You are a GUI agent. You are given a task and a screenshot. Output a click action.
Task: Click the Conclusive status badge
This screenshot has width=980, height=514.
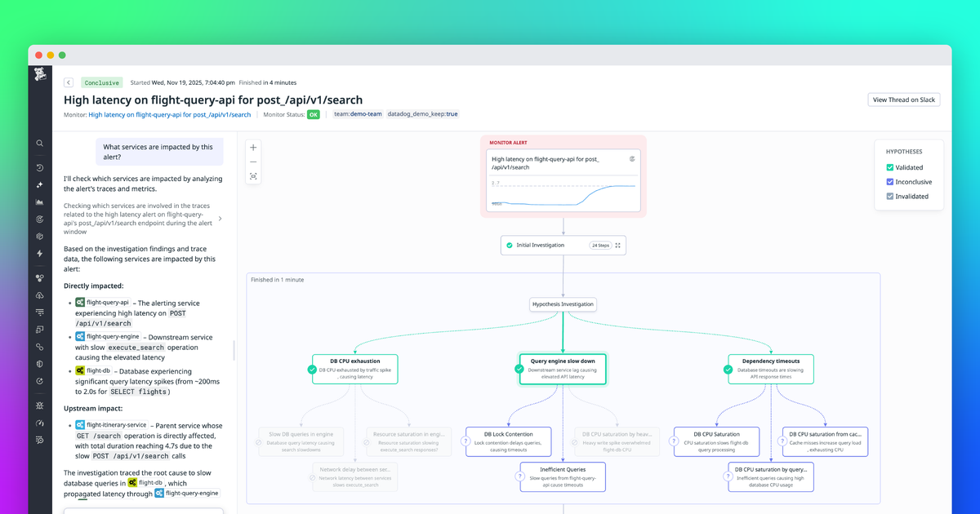point(102,82)
